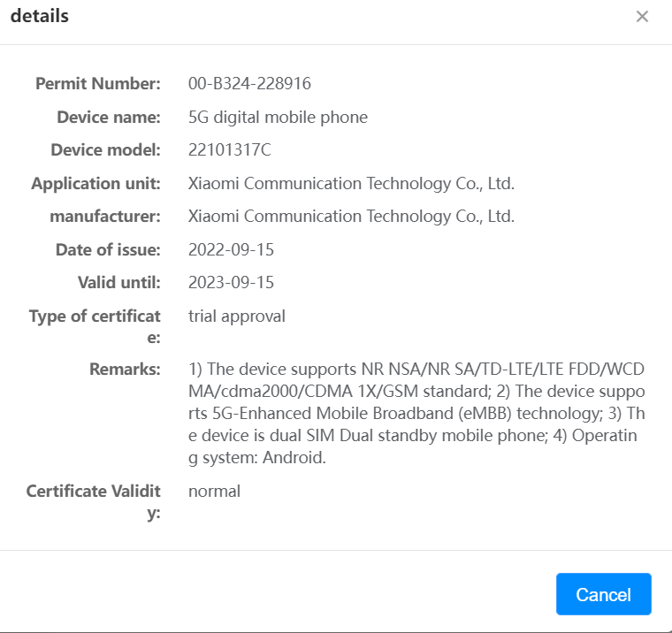Click the Application unit label

tap(95, 183)
